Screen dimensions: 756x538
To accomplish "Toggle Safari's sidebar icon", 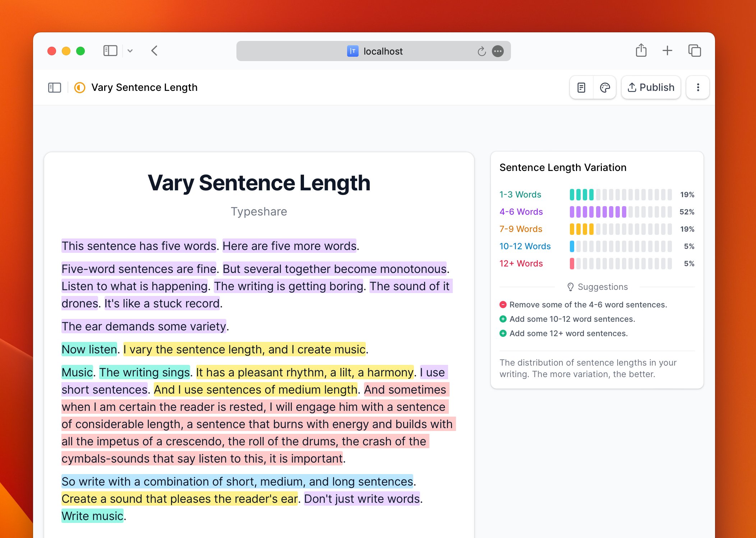I will [x=111, y=51].
